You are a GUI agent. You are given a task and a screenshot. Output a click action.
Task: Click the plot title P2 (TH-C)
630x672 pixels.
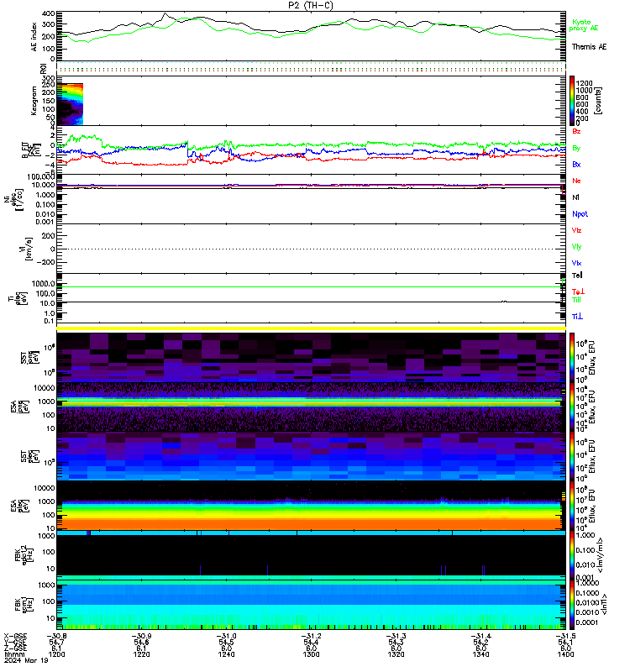(310, 5)
